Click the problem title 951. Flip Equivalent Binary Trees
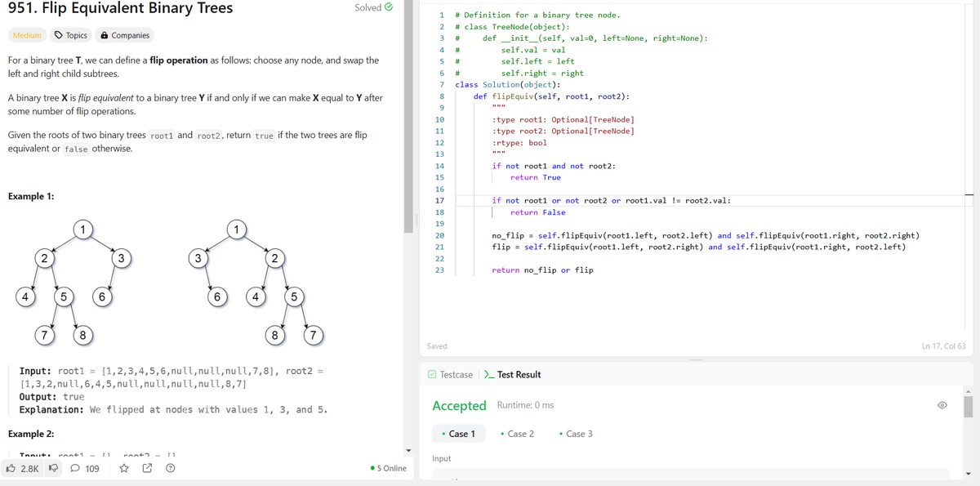The width and height of the screenshot is (980, 486). 120,8
